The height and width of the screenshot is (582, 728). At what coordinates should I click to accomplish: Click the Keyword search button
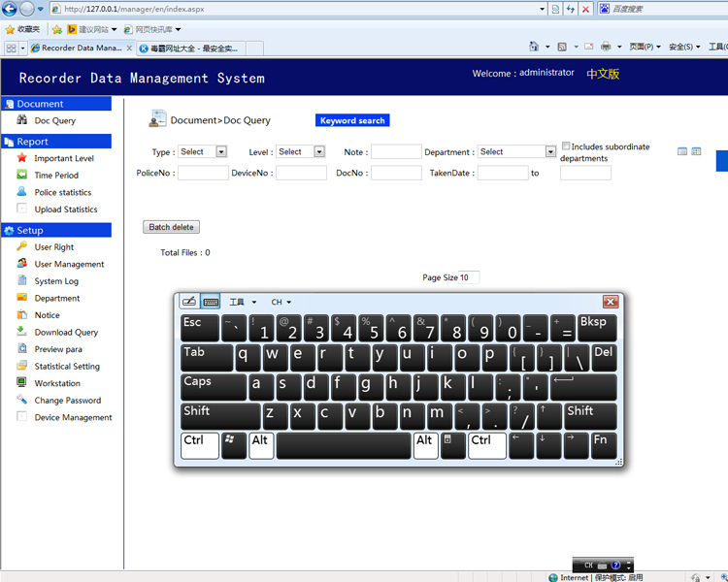point(352,120)
